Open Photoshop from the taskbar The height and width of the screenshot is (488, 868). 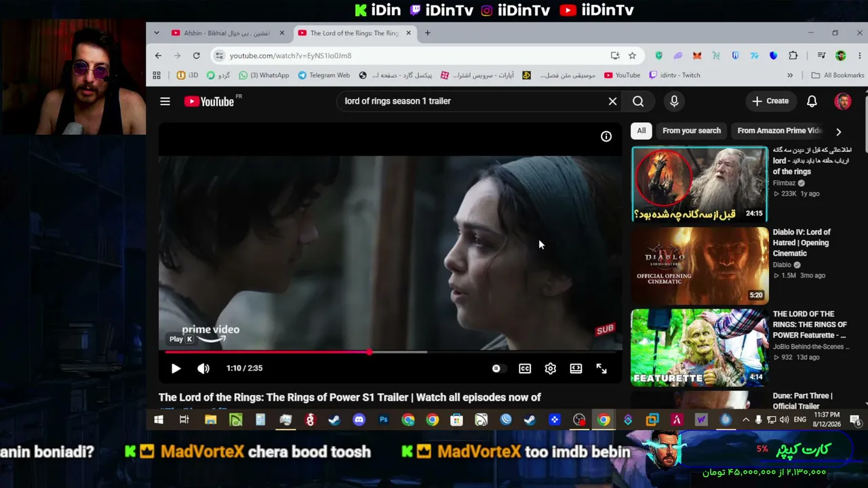click(x=384, y=420)
